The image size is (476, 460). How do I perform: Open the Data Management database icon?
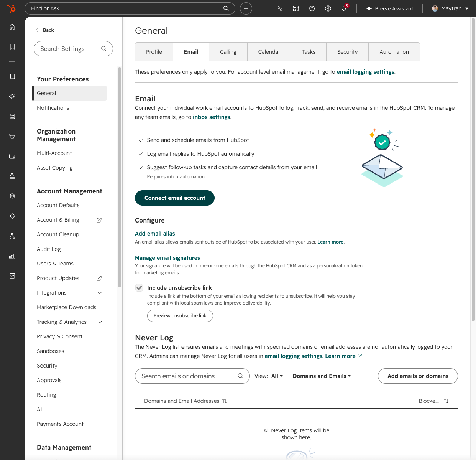tap(12, 196)
